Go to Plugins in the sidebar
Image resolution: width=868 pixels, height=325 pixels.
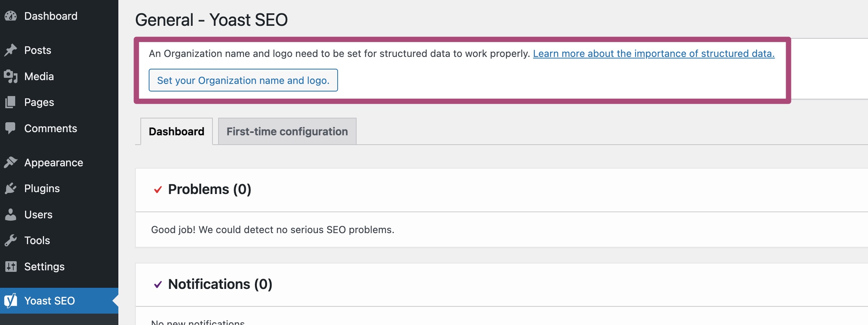(x=59, y=188)
